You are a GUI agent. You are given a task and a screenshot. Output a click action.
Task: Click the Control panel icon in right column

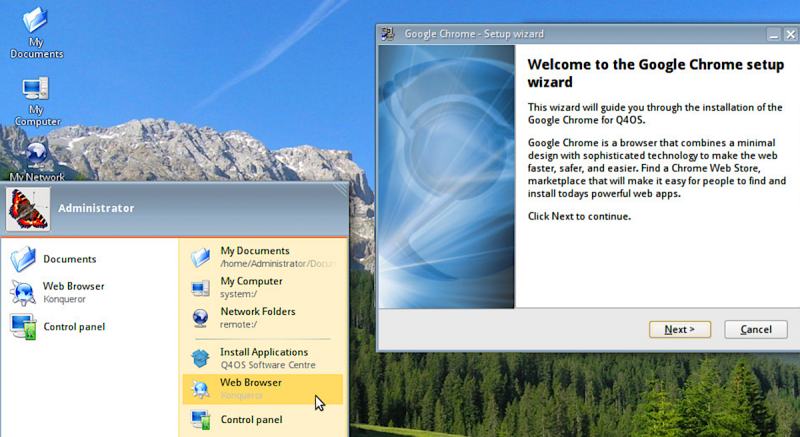click(201, 420)
